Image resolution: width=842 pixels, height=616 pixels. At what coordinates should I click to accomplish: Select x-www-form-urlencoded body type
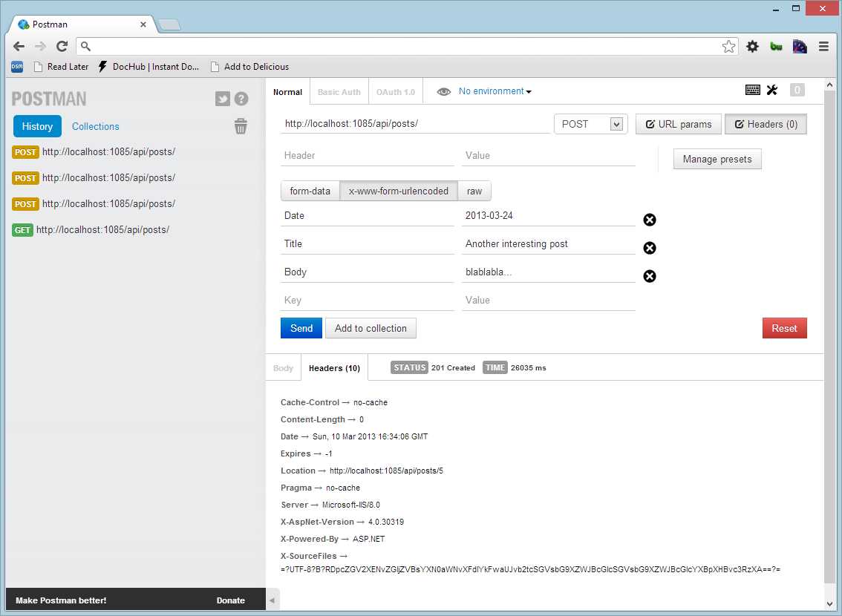399,191
